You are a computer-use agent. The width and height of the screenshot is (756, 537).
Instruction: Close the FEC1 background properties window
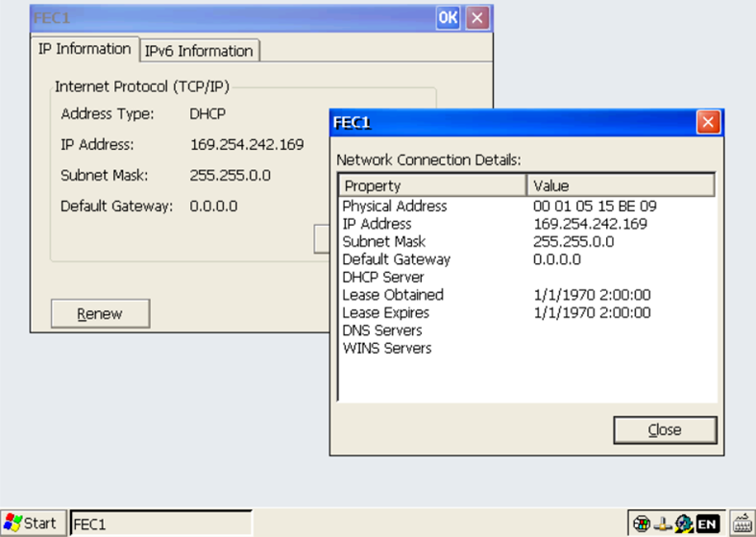(477, 18)
